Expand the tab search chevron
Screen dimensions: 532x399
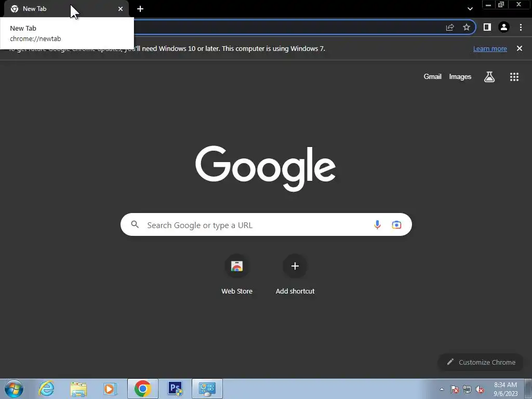point(470,9)
